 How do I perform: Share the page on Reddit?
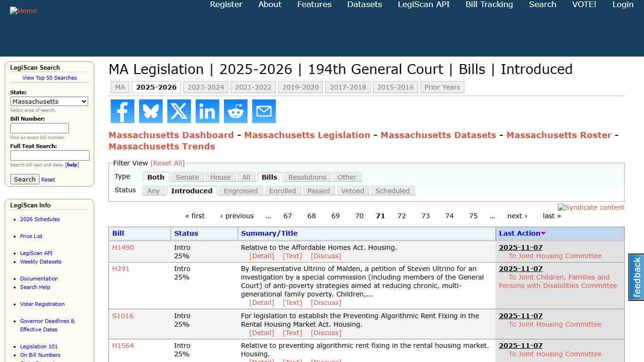tap(235, 111)
